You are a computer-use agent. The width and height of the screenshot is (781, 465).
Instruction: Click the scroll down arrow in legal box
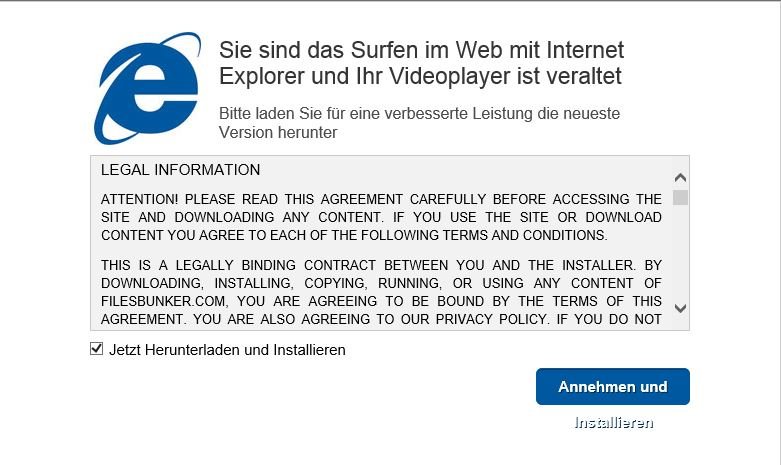click(680, 308)
